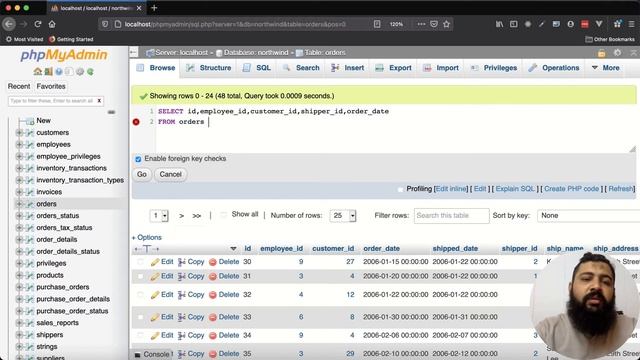The height and width of the screenshot is (360, 640).
Task: Click the reader view icon in address bar
Action: (377, 24)
